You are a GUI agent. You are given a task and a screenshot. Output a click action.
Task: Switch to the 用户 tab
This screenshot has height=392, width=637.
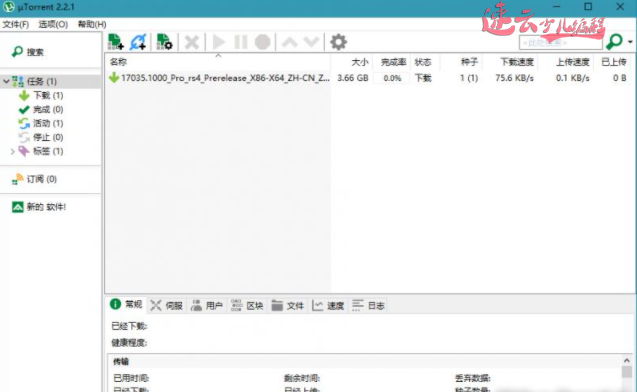click(207, 305)
